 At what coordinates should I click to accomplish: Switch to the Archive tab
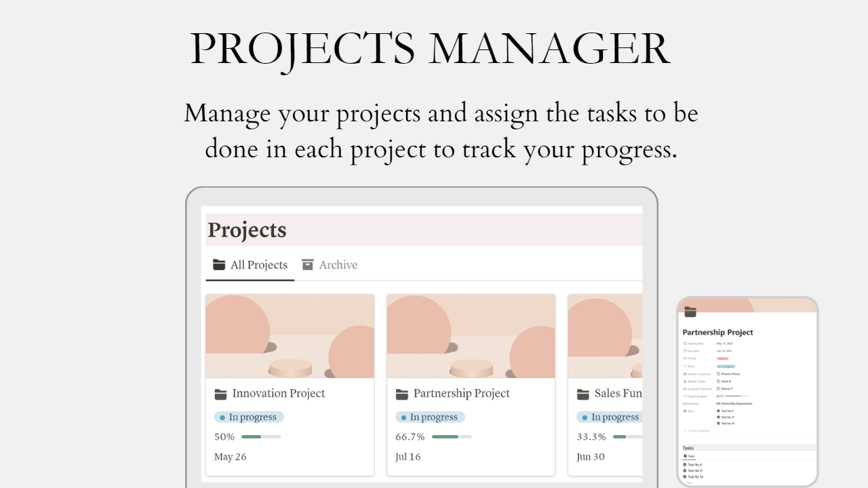pyautogui.click(x=330, y=265)
